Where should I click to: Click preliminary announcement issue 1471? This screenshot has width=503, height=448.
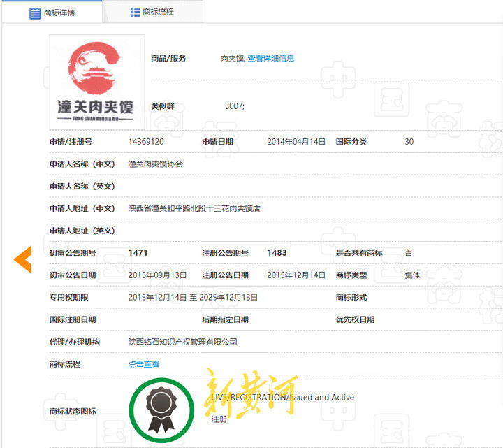pos(138,253)
